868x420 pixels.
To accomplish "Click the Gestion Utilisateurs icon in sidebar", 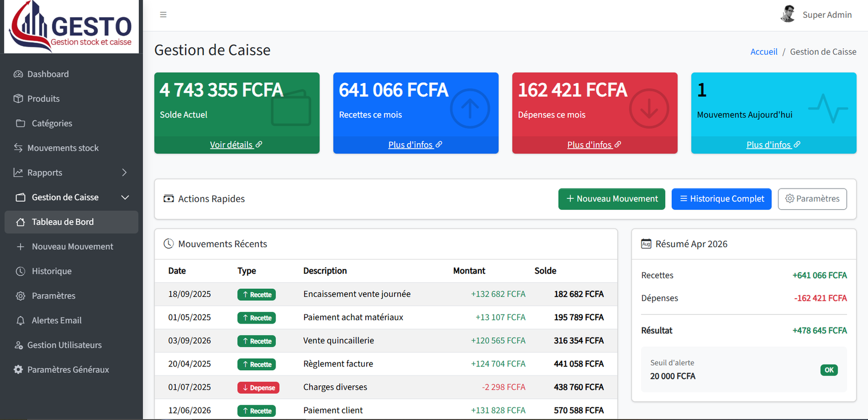I will 18,345.
